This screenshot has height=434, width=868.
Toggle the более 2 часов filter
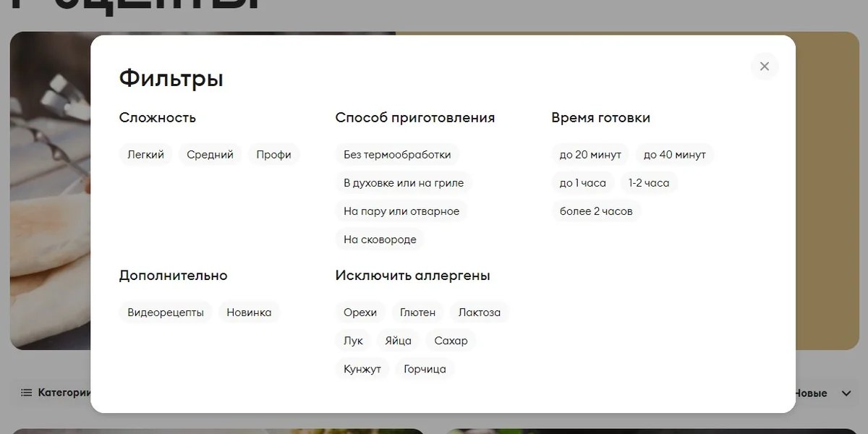596,210
